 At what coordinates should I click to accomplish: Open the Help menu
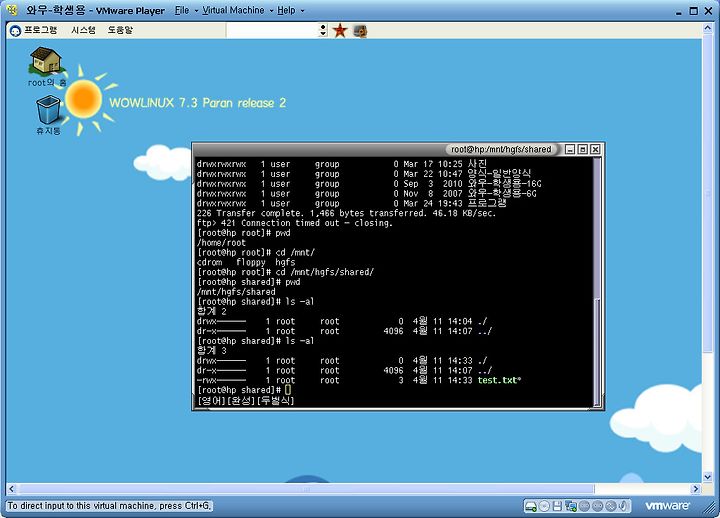286,10
